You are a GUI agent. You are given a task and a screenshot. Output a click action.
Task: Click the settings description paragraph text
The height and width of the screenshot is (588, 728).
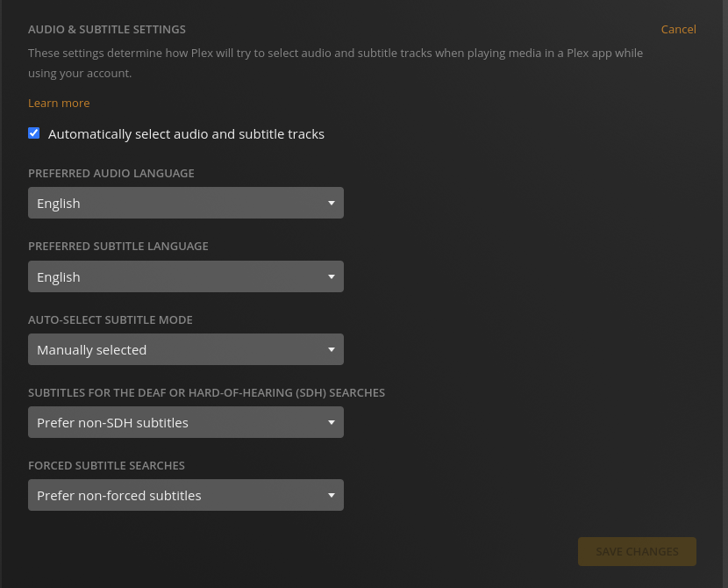click(x=335, y=63)
